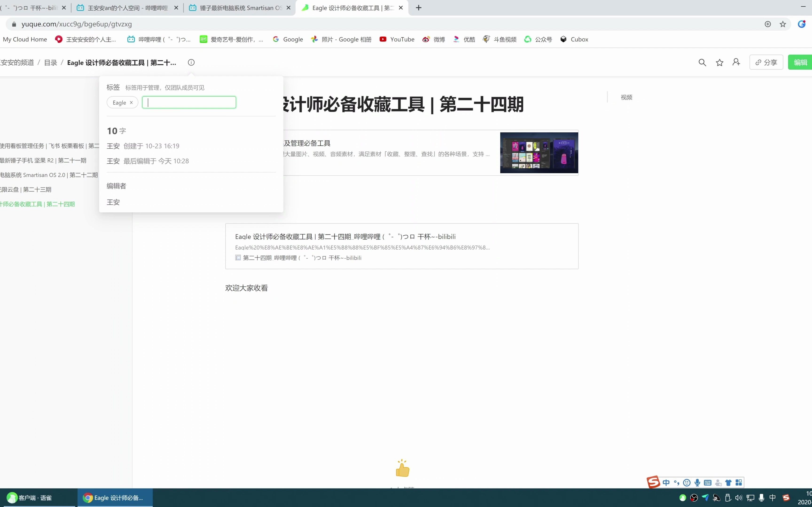
Task: Select 编辑者 section in tag dropdown panel
Action: (116, 186)
